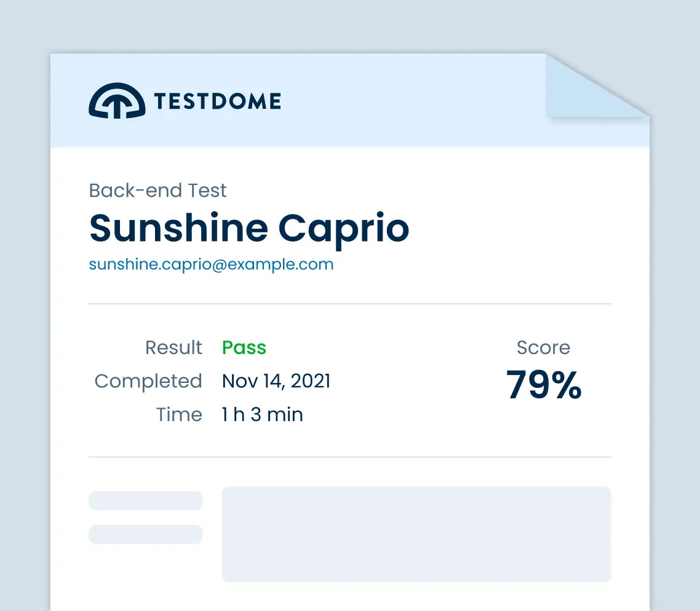Click the Result label
Viewport: 700px width, 611px height.
[173, 347]
